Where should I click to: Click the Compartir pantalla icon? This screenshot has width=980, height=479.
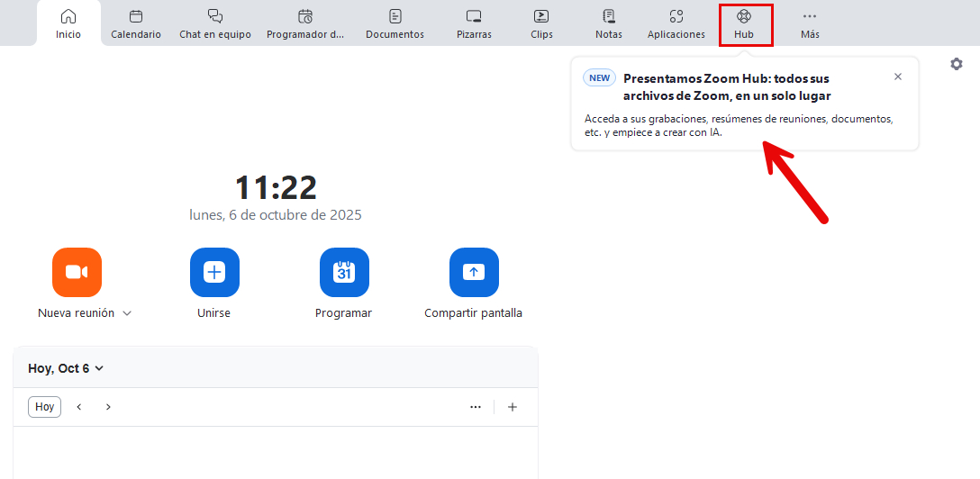click(x=474, y=272)
